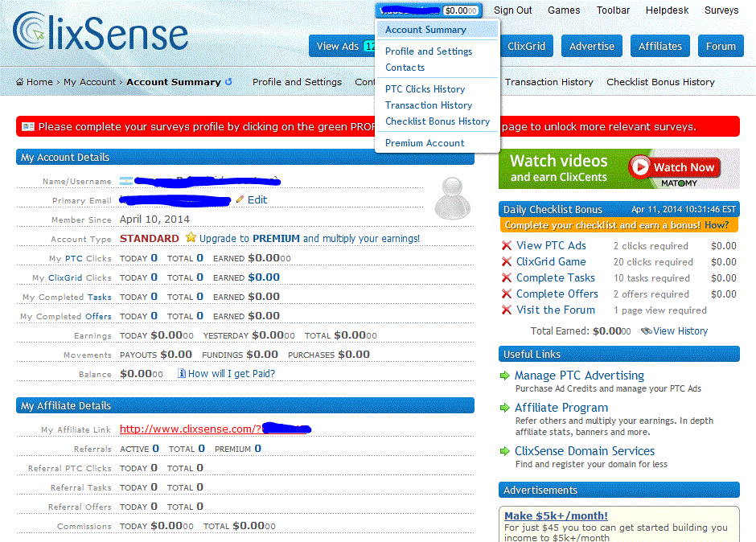Click My Account in breadcrumb
This screenshot has width=756, height=542.
90,82
